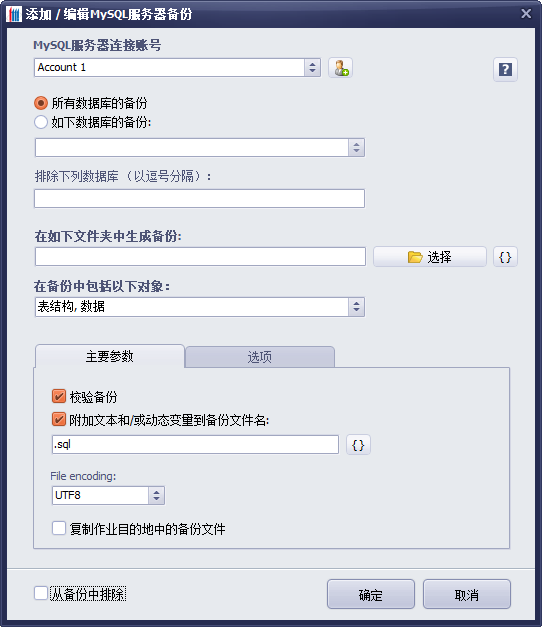542x627 pixels.
Task: Click the braces variable icon next to .sql field
Action: coord(358,445)
